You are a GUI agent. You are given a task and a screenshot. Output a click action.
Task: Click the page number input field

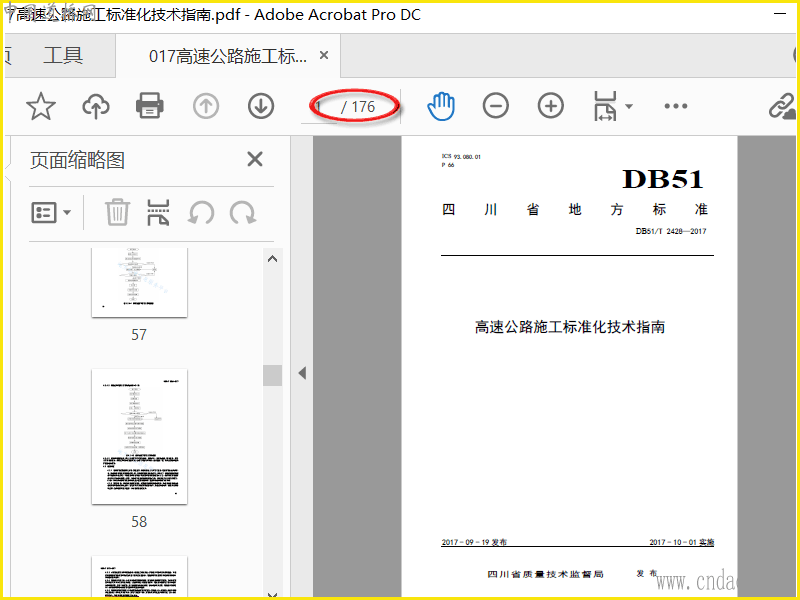click(x=319, y=107)
